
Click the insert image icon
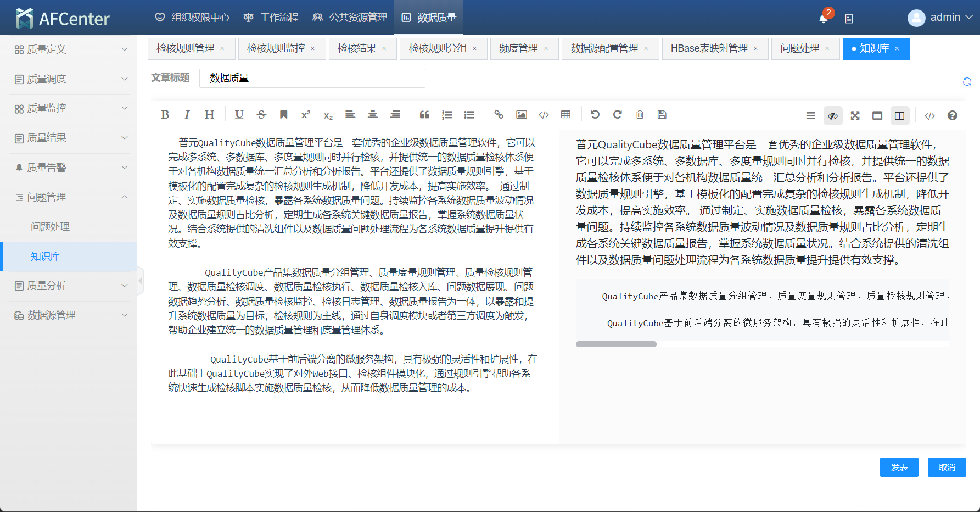coord(521,115)
